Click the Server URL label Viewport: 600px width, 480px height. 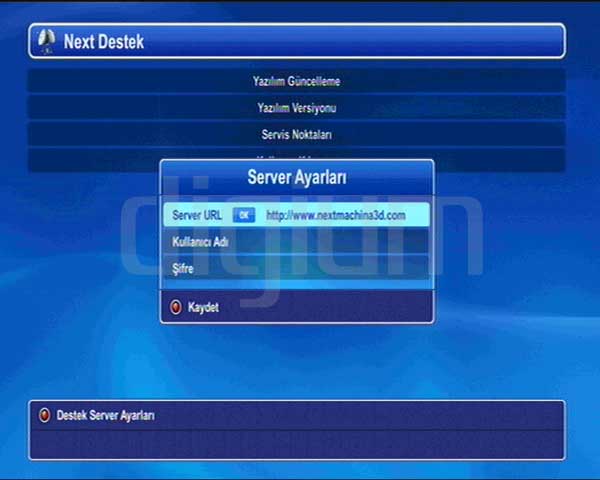197,215
